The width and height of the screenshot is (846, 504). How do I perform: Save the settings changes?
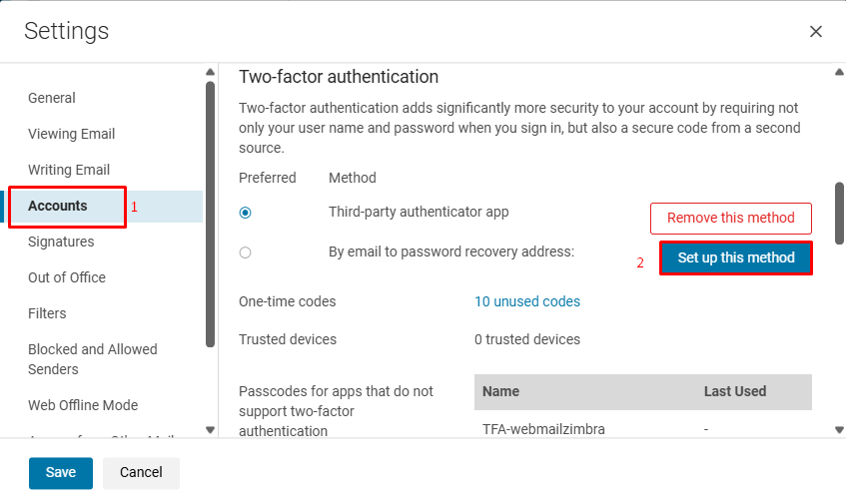click(61, 473)
